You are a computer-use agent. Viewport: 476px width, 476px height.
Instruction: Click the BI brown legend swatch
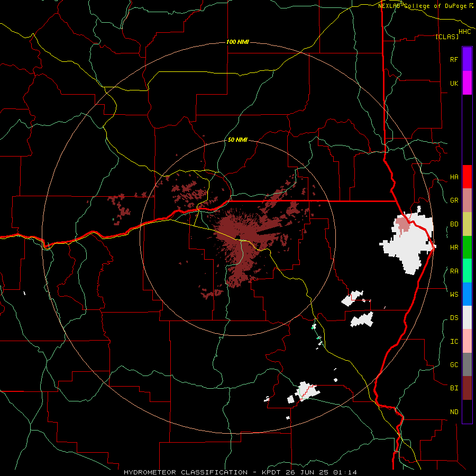tap(467, 388)
